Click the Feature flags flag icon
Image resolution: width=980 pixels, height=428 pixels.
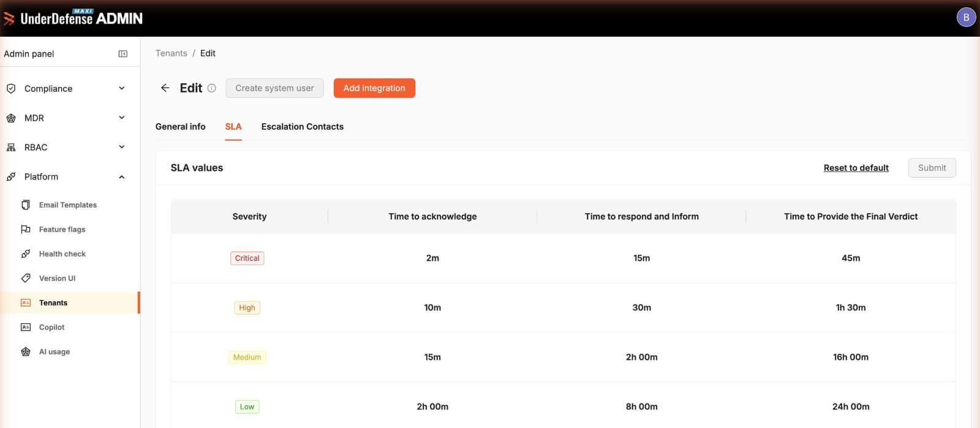(x=26, y=230)
